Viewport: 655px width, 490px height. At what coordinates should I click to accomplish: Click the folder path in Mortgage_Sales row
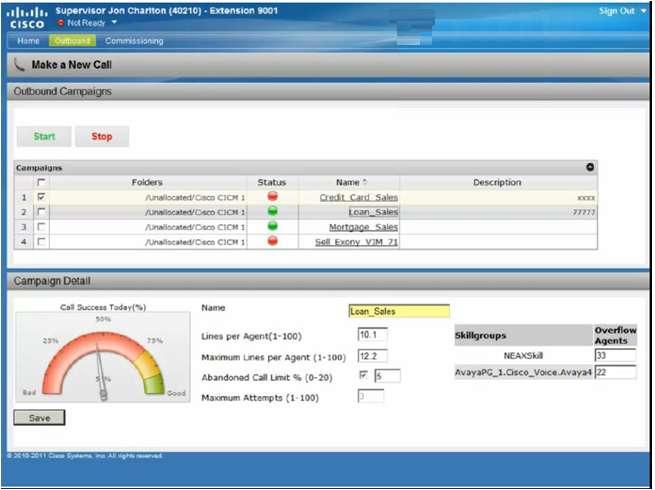point(195,227)
